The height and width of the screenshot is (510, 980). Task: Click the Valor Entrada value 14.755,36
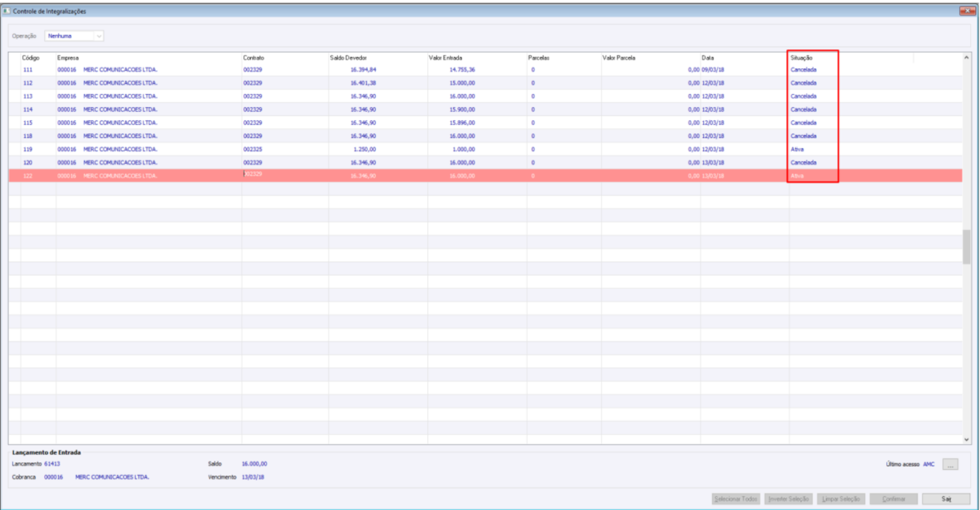point(462,69)
